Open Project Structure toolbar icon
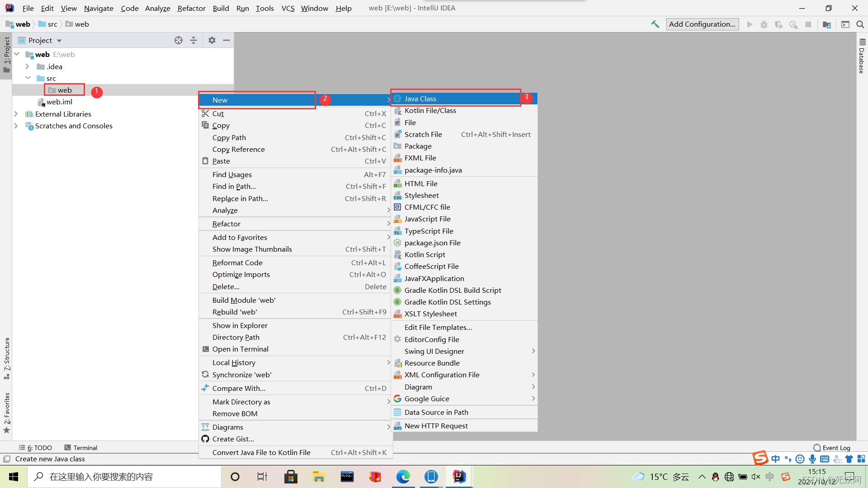 tap(827, 24)
